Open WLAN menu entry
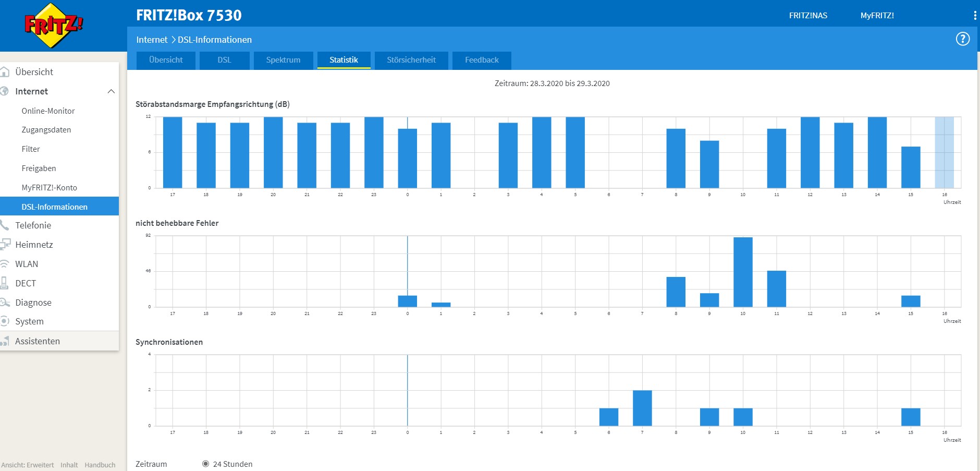Screen dimensions: 980x471 27,264
